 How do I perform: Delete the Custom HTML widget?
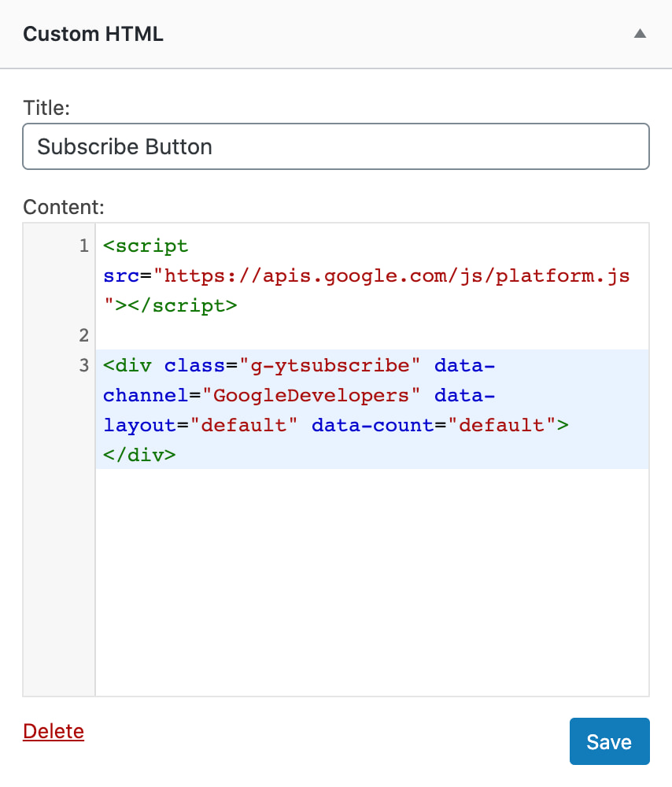point(54,731)
